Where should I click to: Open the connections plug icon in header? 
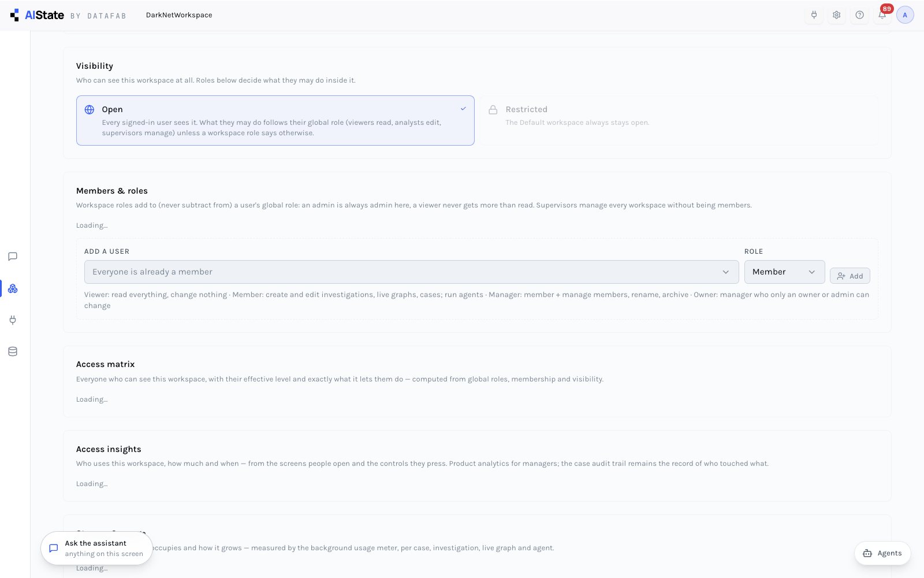pyautogui.click(x=814, y=15)
